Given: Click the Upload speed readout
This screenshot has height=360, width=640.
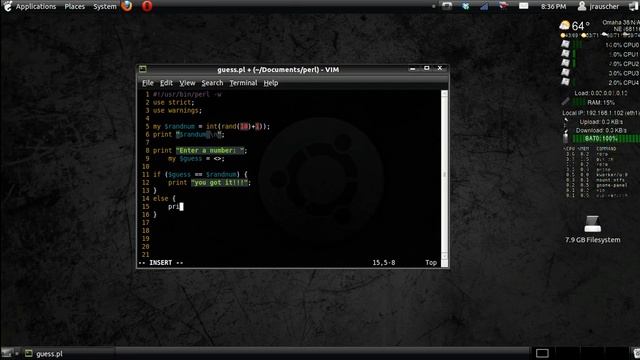Looking at the screenshot, I should (x=601, y=122).
